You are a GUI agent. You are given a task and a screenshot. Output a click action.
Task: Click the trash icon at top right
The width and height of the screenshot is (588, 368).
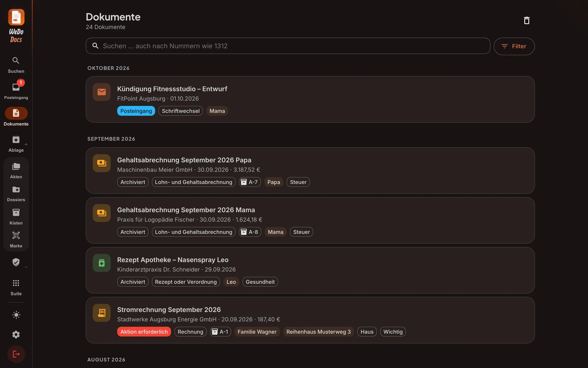tap(527, 20)
